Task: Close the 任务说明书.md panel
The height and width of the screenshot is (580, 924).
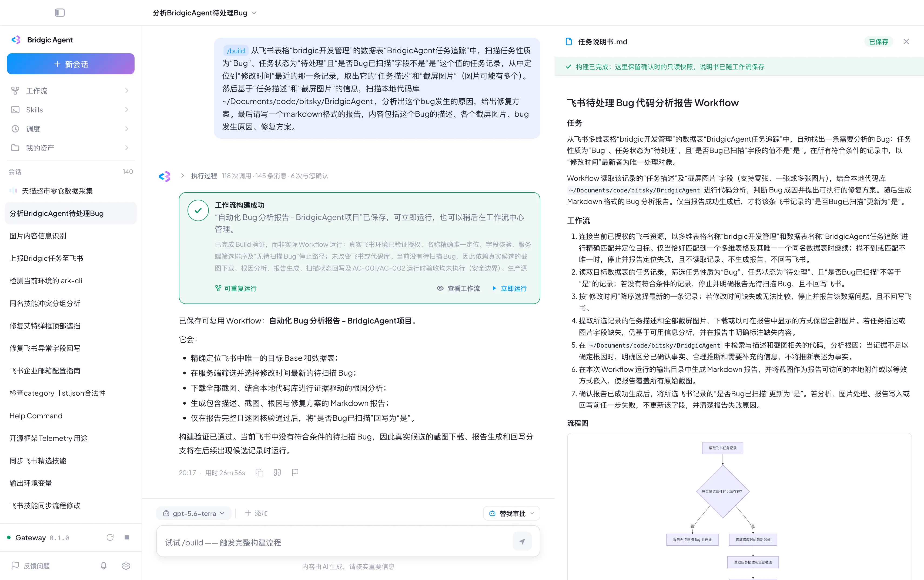Action: pos(906,41)
